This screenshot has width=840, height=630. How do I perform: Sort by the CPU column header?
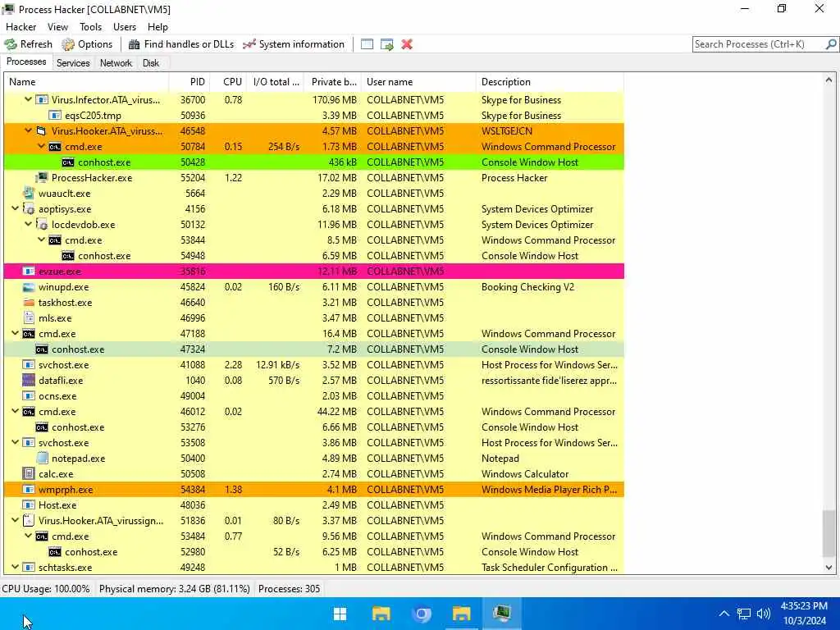[x=229, y=82]
